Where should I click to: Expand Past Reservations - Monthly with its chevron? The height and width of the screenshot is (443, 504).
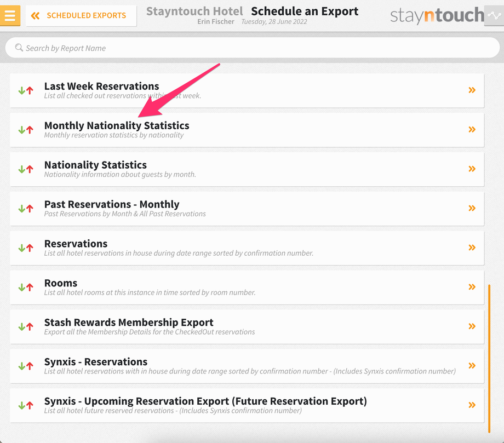[472, 208]
